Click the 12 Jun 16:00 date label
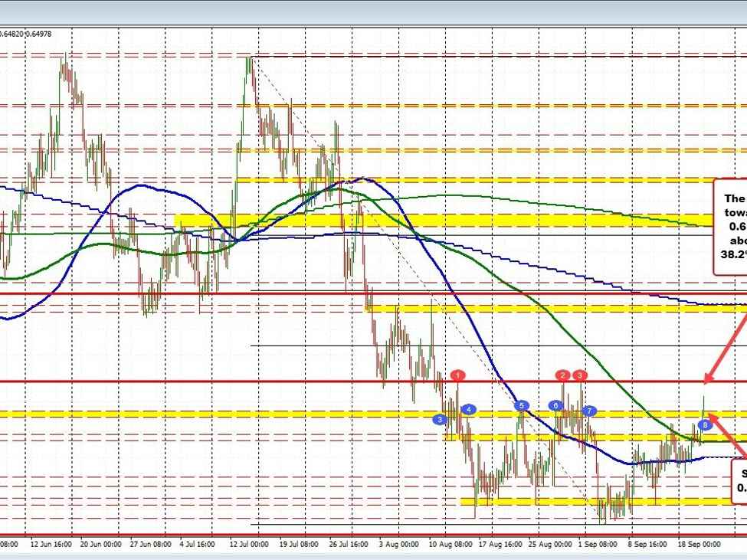This screenshot has height=560, width=747. tap(51, 544)
